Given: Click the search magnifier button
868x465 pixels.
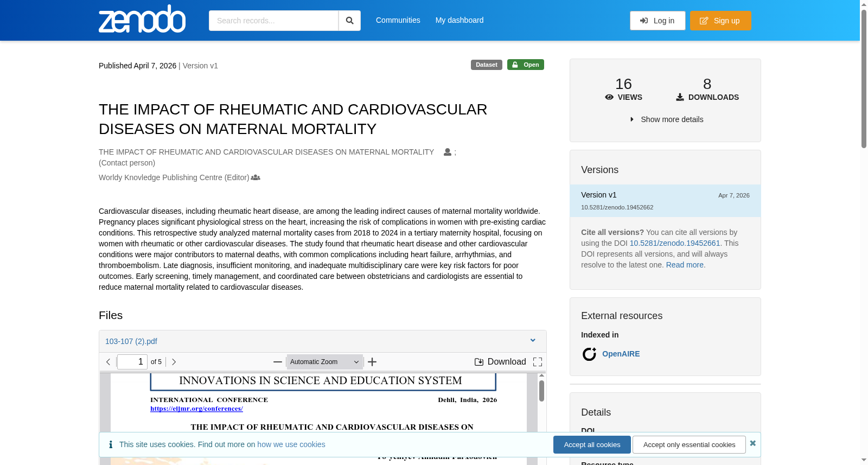Looking at the screenshot, I should [x=350, y=21].
